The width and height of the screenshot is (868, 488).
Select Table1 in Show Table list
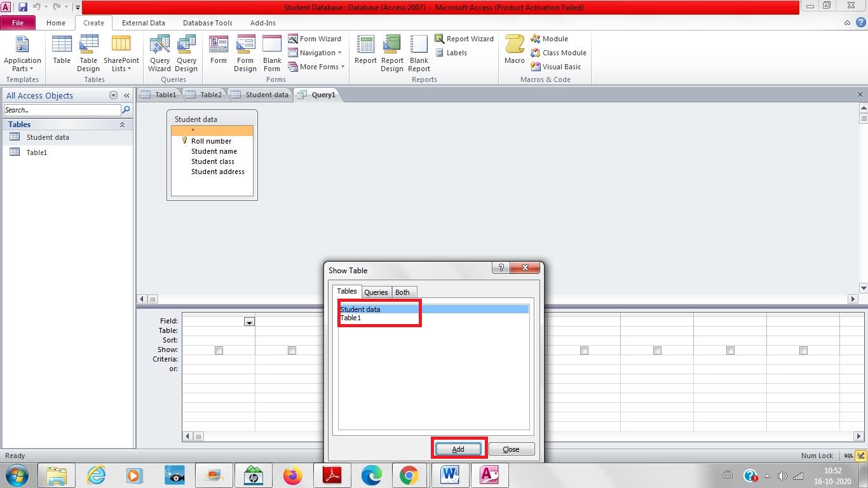pos(433,318)
